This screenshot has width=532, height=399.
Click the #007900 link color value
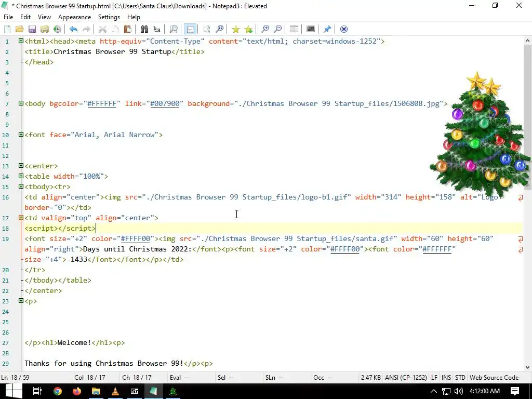pos(165,103)
